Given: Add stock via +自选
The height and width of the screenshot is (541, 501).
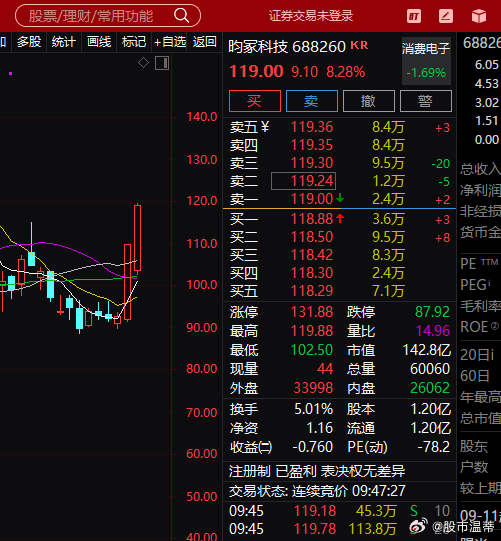Looking at the screenshot, I should [170, 42].
